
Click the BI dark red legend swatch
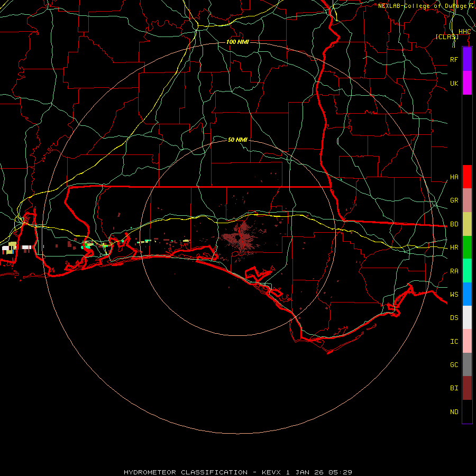(467, 388)
